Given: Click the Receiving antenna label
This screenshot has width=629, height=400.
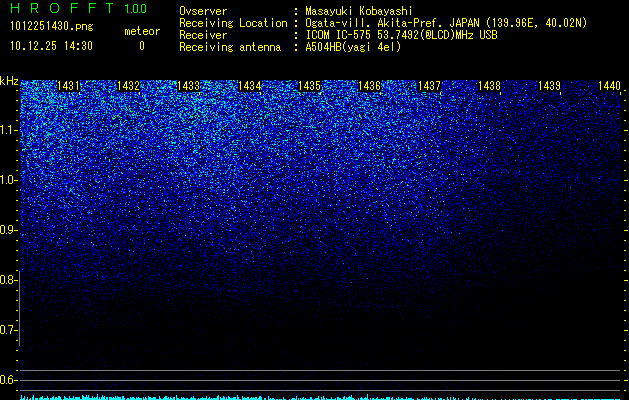Looking at the screenshot, I should tap(230, 47).
